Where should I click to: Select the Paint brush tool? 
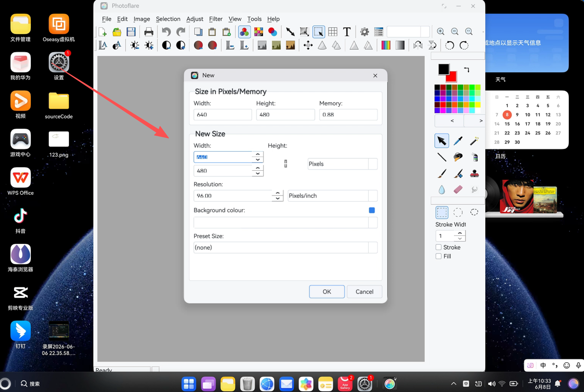(442, 173)
